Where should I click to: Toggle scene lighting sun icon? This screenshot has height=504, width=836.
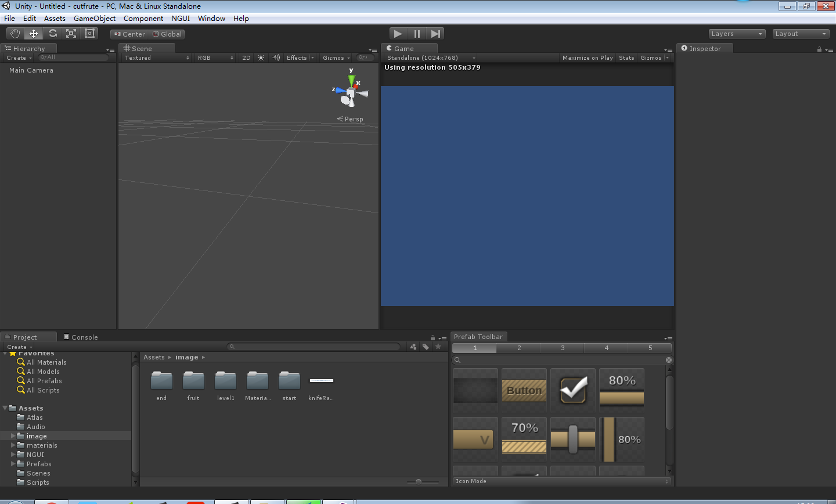point(261,57)
